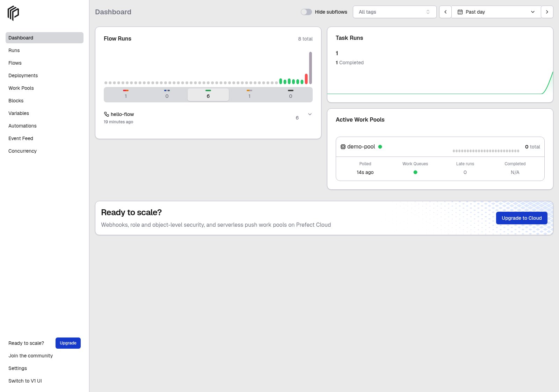Open Work Pools in the sidebar

tap(44, 88)
